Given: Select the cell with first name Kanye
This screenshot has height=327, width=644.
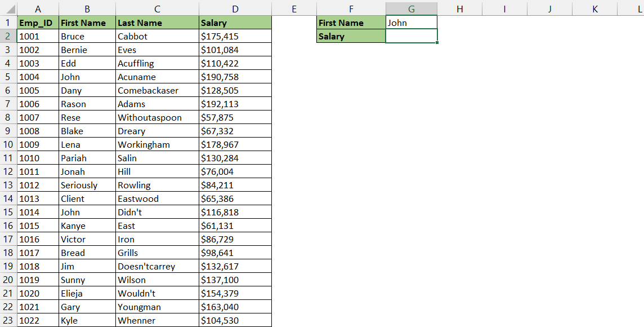Looking at the screenshot, I should point(87,226).
